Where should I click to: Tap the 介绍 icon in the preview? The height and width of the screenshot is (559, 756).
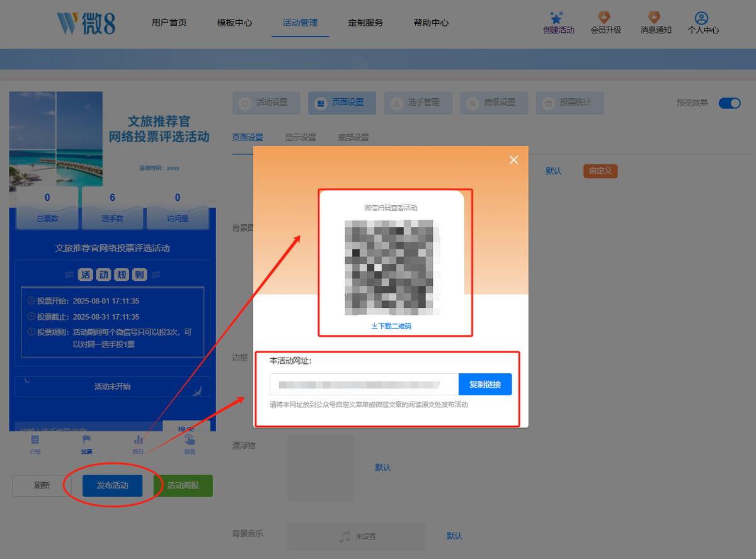(35, 439)
